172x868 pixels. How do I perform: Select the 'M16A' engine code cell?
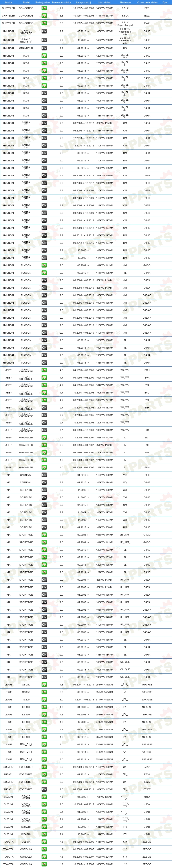point(147,797)
